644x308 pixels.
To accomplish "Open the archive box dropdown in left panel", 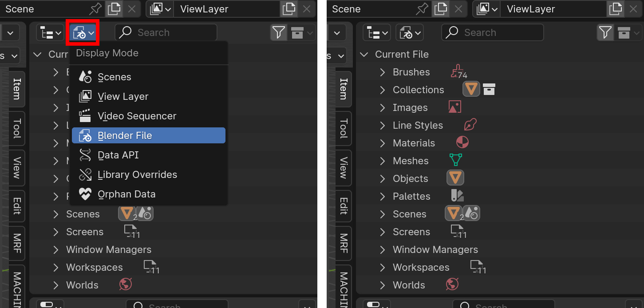I will [302, 32].
